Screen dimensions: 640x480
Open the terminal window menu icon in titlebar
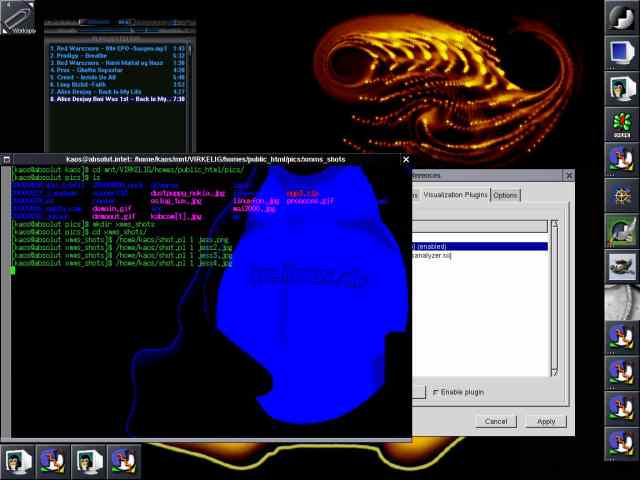(6, 160)
